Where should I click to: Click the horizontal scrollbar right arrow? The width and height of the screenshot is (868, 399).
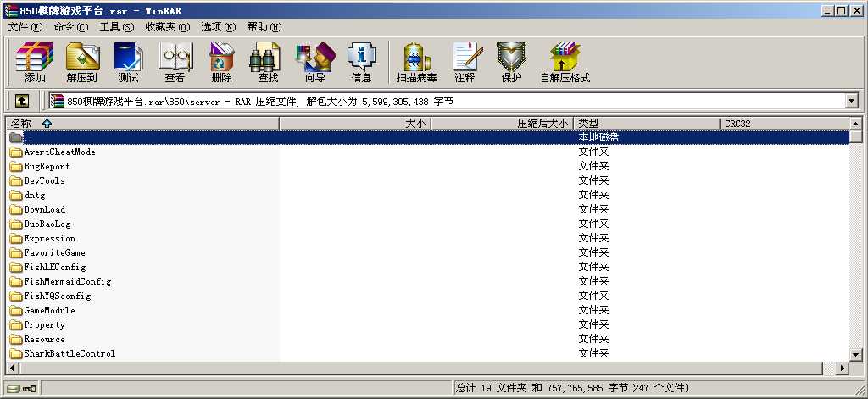[x=843, y=368]
